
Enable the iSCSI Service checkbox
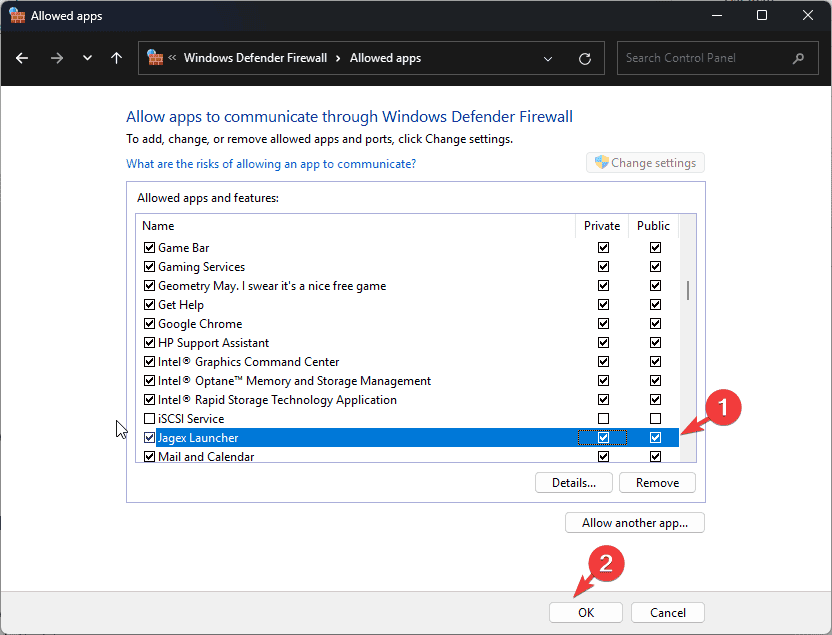click(x=150, y=419)
